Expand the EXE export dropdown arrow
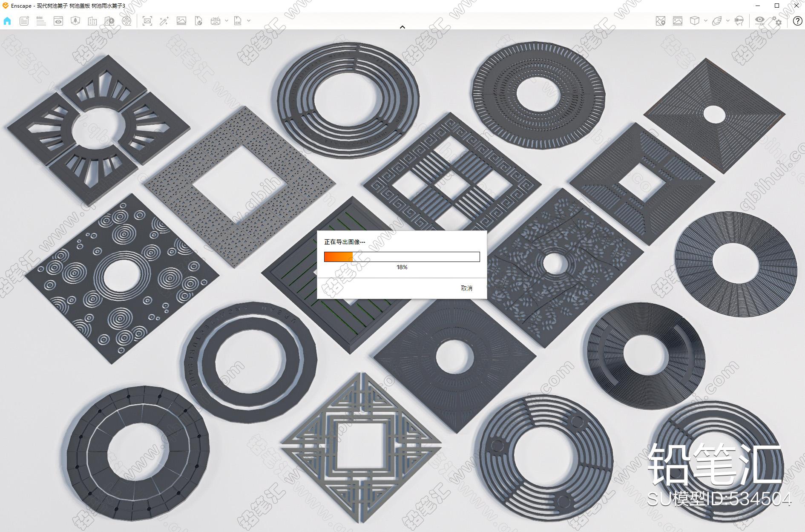Image resolution: width=805 pixels, height=532 pixels. [x=249, y=20]
